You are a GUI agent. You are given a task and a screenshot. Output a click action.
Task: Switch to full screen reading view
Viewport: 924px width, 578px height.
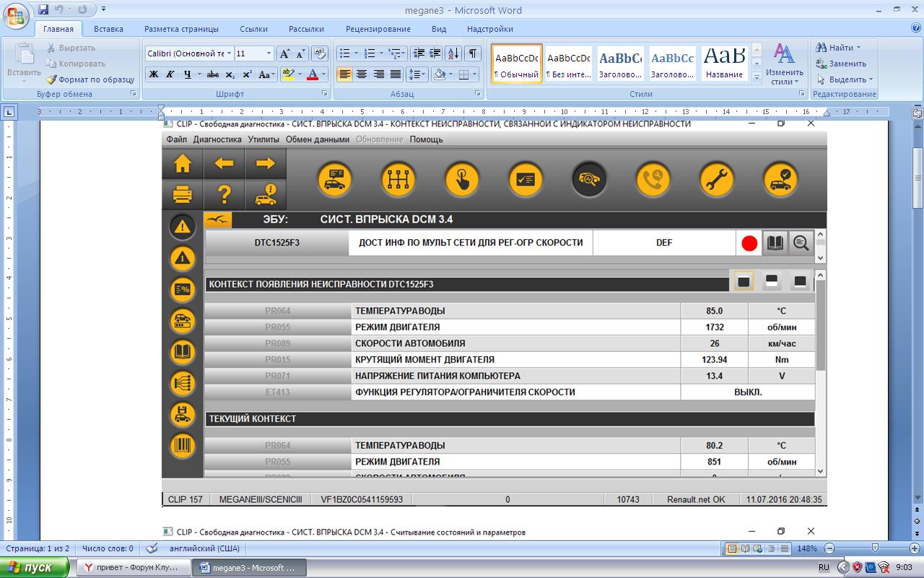pos(745,548)
